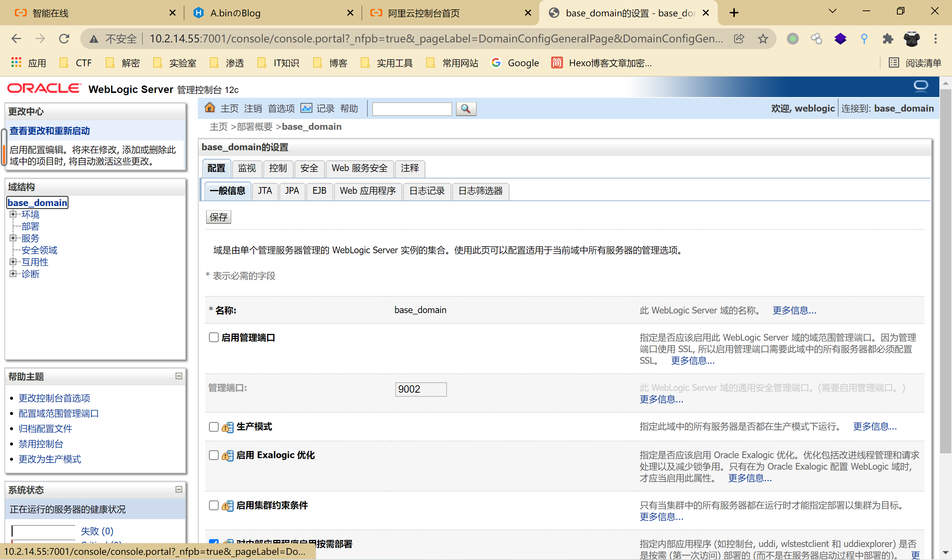Click the Oracle logo ring icon in the header
This screenshot has height=560, width=952.
(x=921, y=86)
